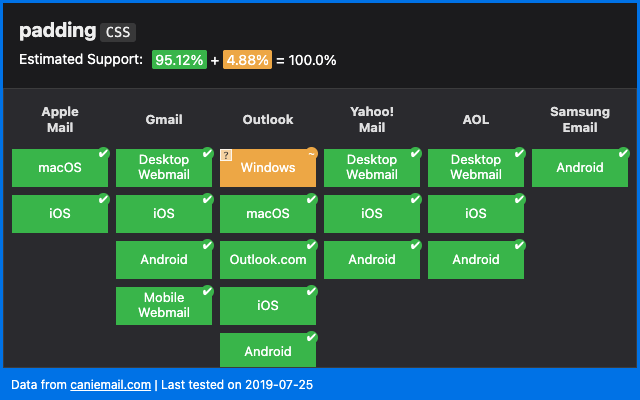Select the Apple Mail iOS cell
The width and height of the screenshot is (640, 400).
pyautogui.click(x=60, y=214)
